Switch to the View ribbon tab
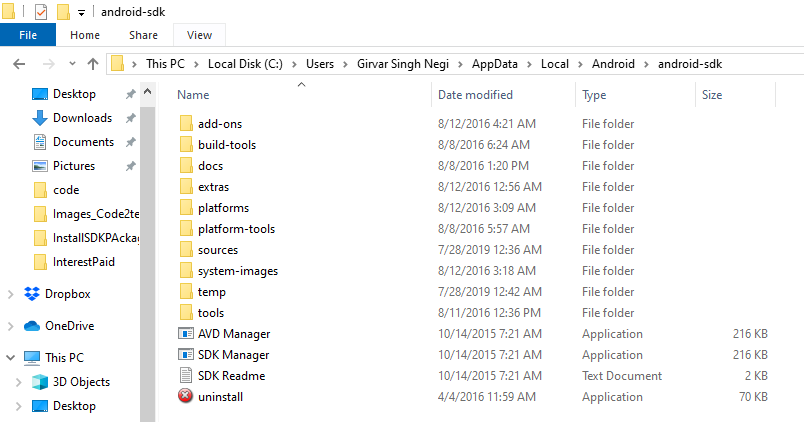The height and width of the screenshot is (422, 804). tap(199, 35)
